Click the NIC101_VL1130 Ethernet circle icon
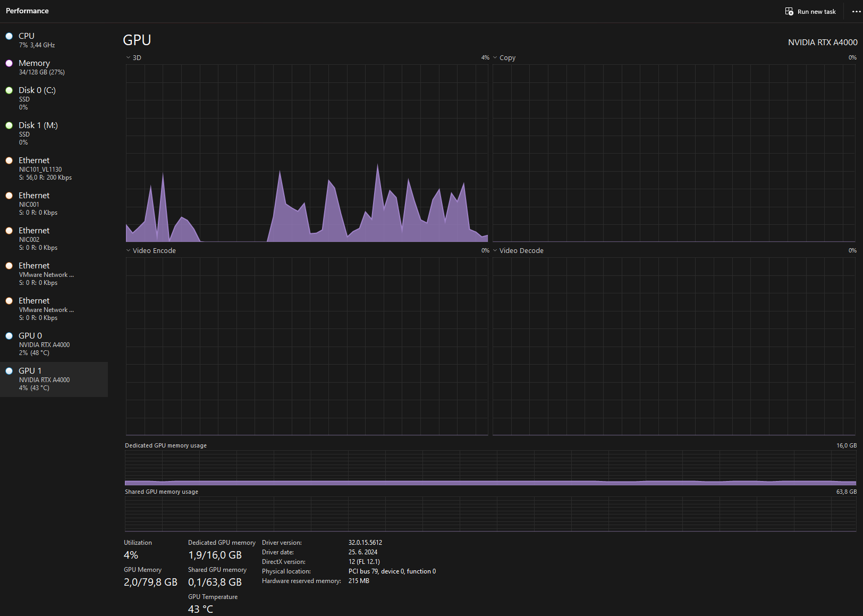Image resolution: width=863 pixels, height=616 pixels. (x=9, y=161)
